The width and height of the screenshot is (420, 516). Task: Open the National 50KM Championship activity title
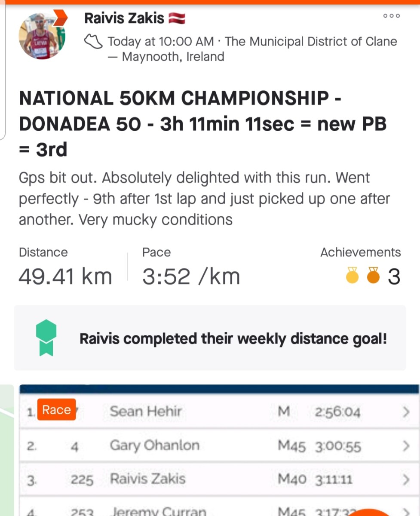coord(203,124)
